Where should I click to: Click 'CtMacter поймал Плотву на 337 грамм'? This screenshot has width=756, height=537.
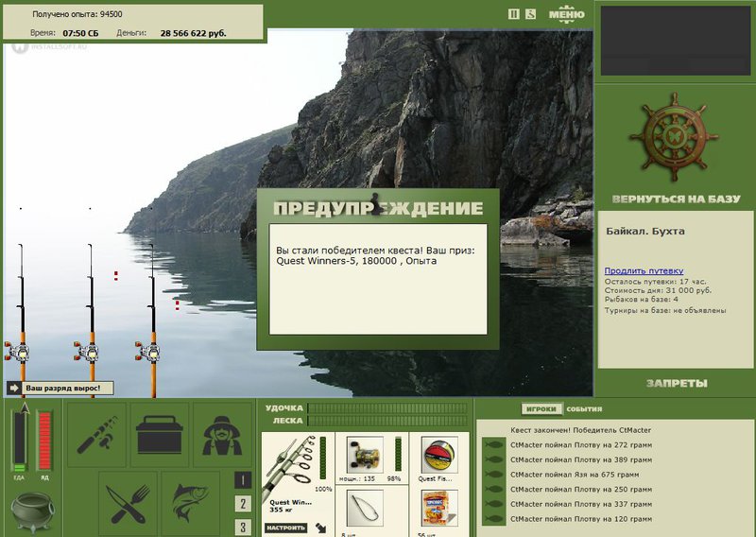tap(581, 504)
